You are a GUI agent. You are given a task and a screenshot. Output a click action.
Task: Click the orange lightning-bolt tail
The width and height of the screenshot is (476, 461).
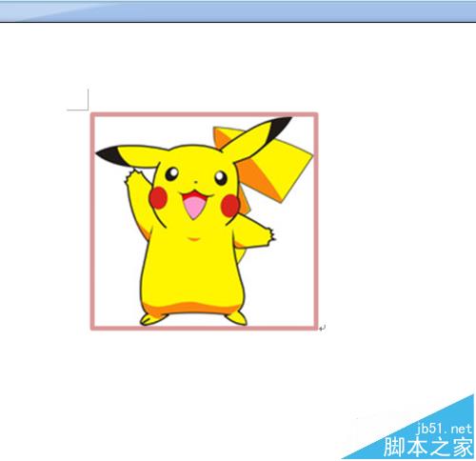[x=267, y=165]
